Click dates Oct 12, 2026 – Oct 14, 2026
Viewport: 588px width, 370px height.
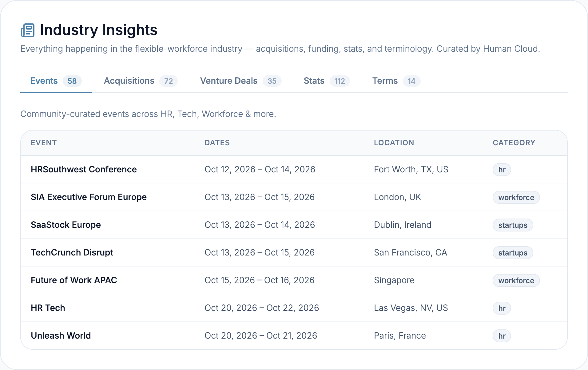point(260,169)
